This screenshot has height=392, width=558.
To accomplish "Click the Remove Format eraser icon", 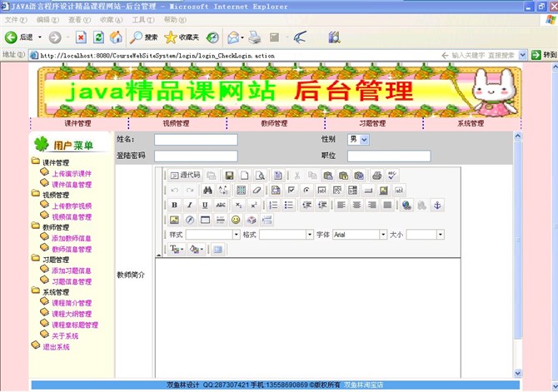I will 257,191.
